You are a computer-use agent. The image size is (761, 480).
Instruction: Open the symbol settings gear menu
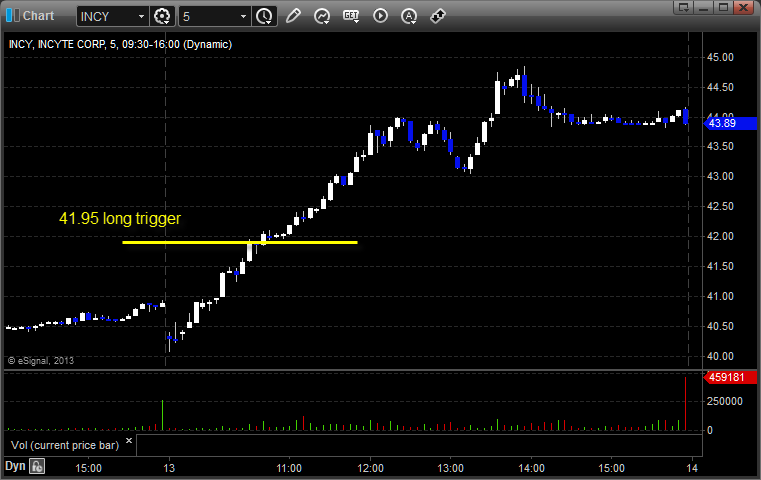[162, 16]
